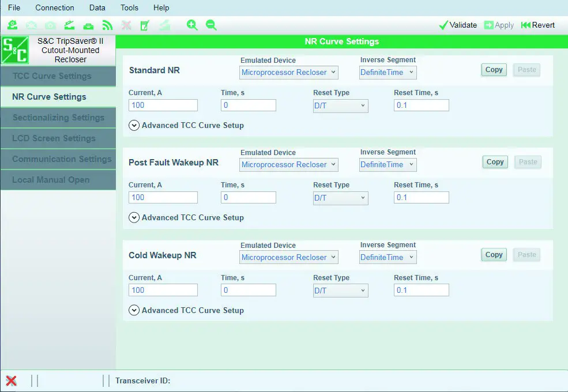Open Standard NR Emulated Device dropdown
This screenshot has width=568, height=392.
289,73
